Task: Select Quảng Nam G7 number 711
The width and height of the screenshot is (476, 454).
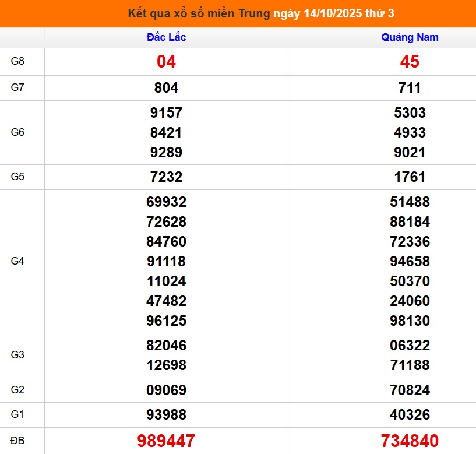Action: coord(410,88)
